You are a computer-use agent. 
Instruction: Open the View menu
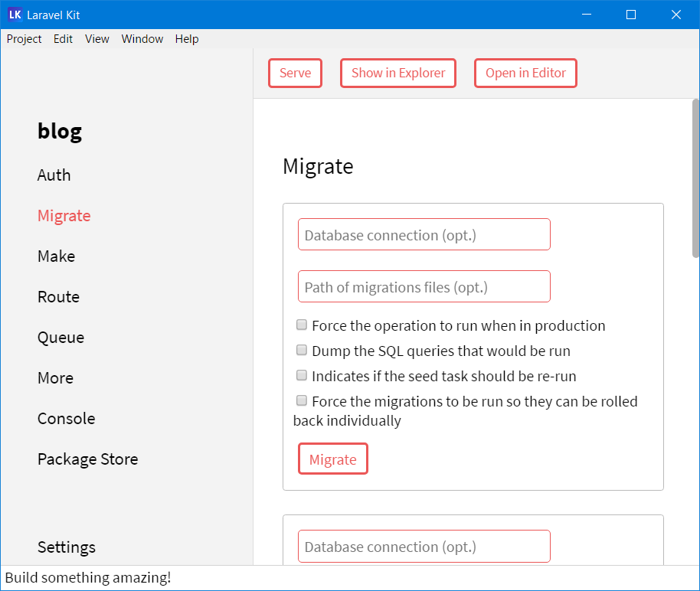click(97, 39)
